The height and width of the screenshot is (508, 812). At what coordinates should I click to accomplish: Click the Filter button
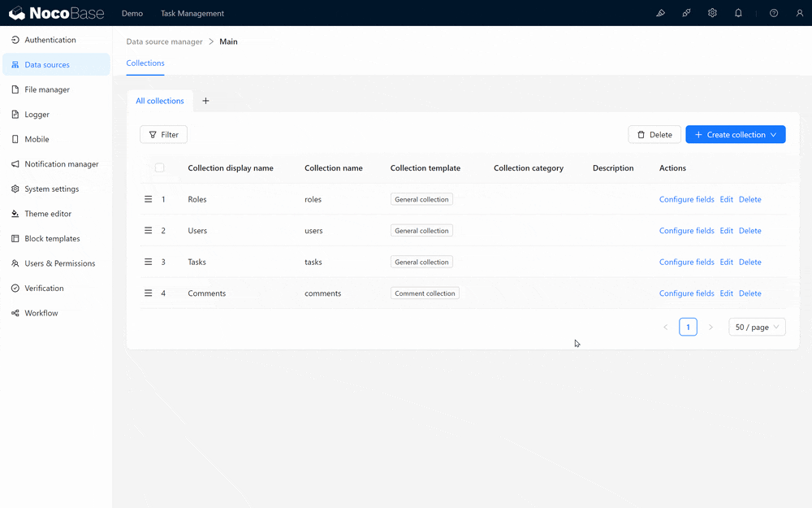tap(164, 134)
